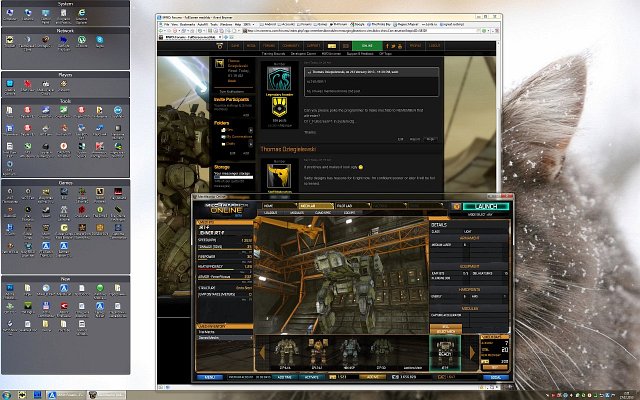This screenshot has width=640, height=400.
Task: Click the MechWarrior taskbar button with the mech icon
Action: coord(107,395)
